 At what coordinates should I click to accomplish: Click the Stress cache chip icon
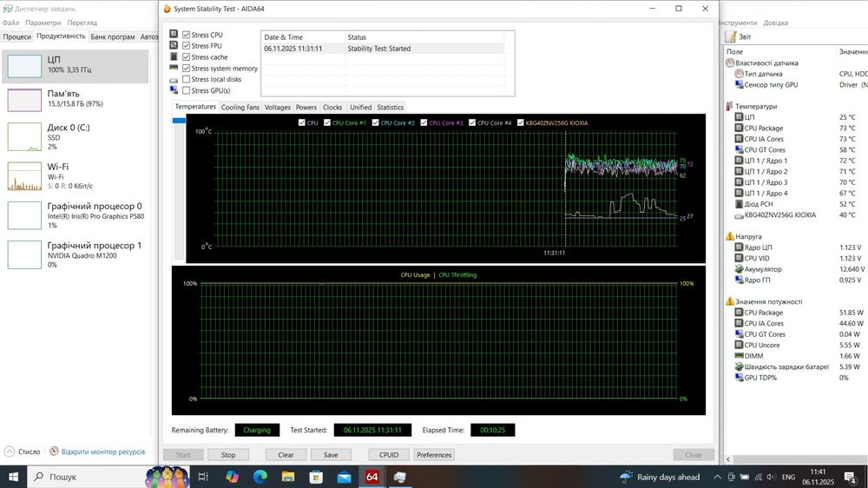[174, 56]
